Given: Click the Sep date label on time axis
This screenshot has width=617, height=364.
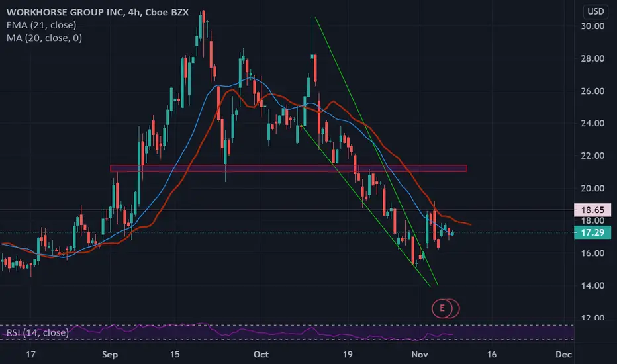Looking at the screenshot, I should click(110, 355).
